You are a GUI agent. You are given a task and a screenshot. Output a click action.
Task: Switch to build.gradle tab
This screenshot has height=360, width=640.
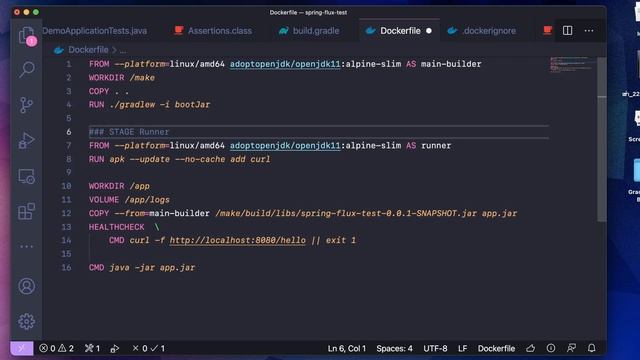pos(309,31)
